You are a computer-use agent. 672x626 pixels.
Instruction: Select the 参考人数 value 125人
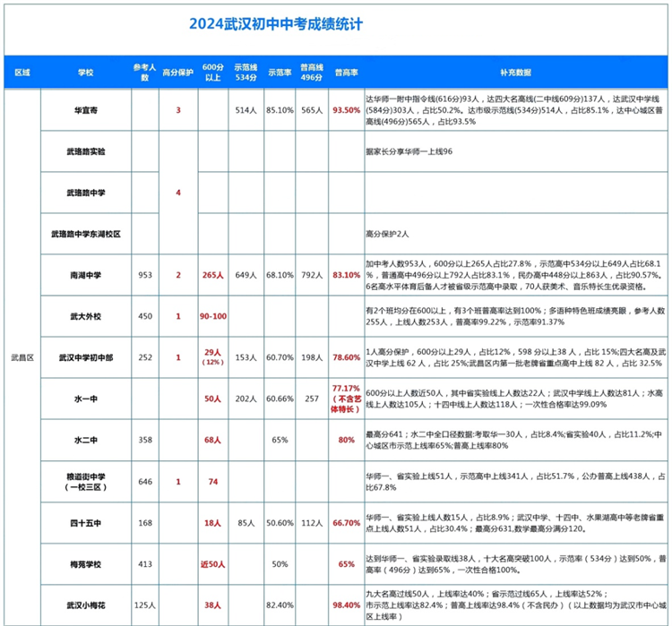coord(145,605)
